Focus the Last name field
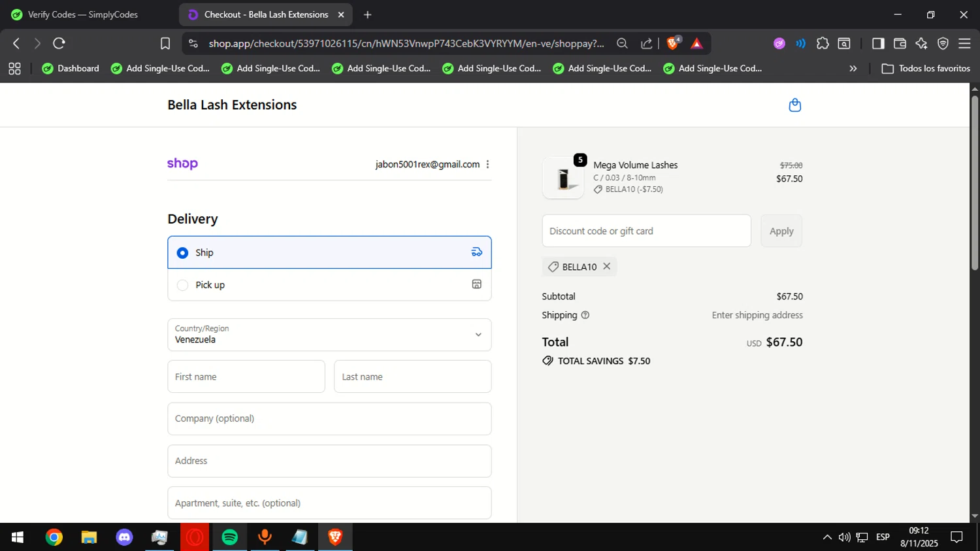The width and height of the screenshot is (980, 551). [412, 376]
